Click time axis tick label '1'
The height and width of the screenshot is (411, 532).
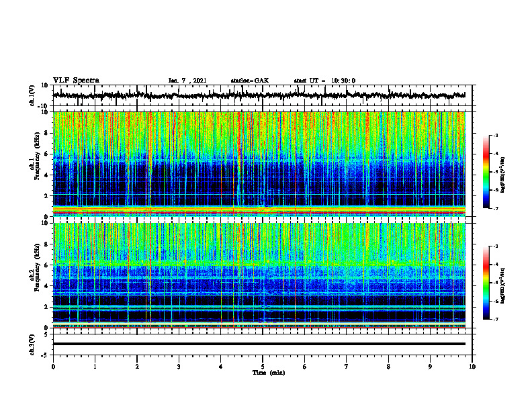pos(95,367)
